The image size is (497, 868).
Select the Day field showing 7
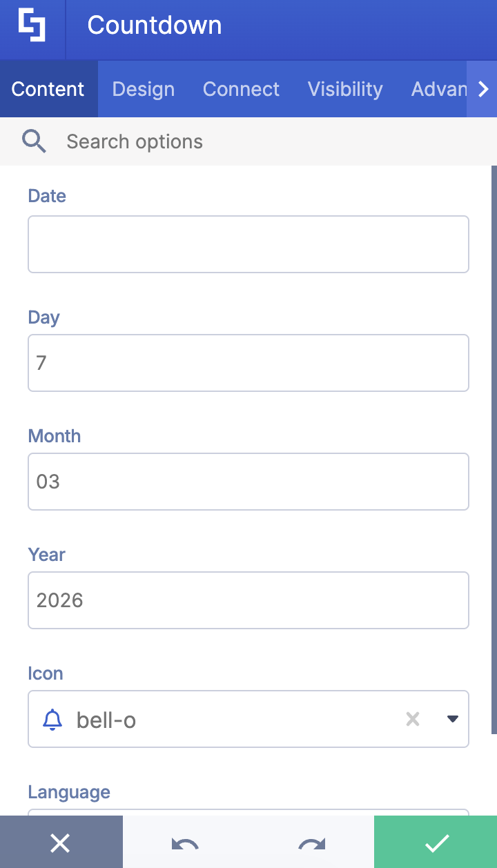tap(248, 363)
